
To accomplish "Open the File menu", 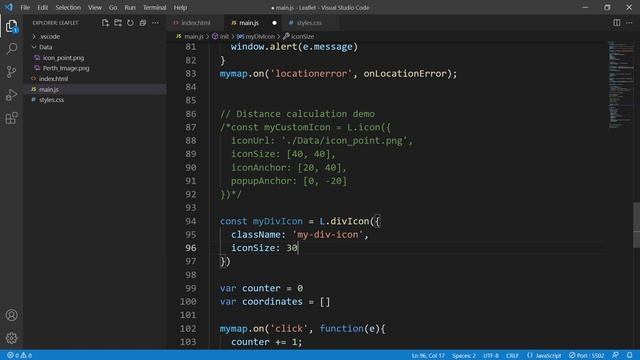I will coord(25,7).
